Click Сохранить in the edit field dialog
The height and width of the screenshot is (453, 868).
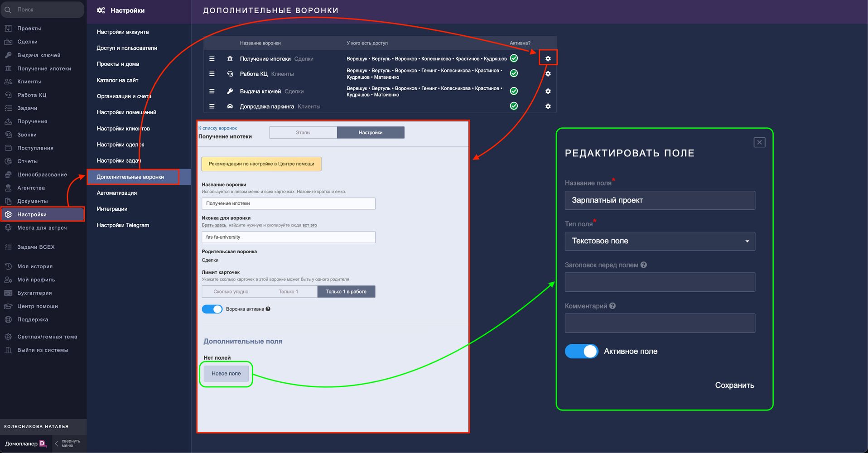tap(734, 385)
